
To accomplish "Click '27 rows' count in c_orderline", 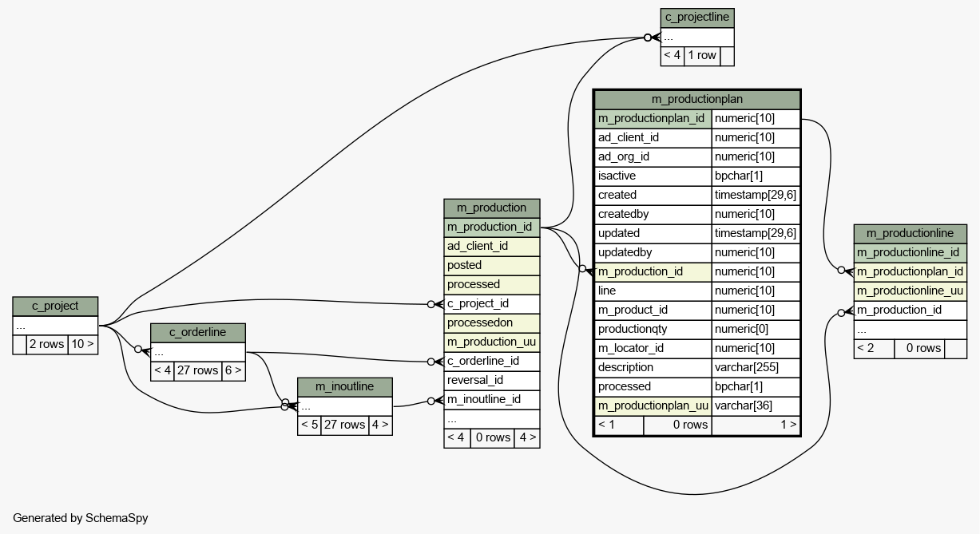I will (197, 370).
